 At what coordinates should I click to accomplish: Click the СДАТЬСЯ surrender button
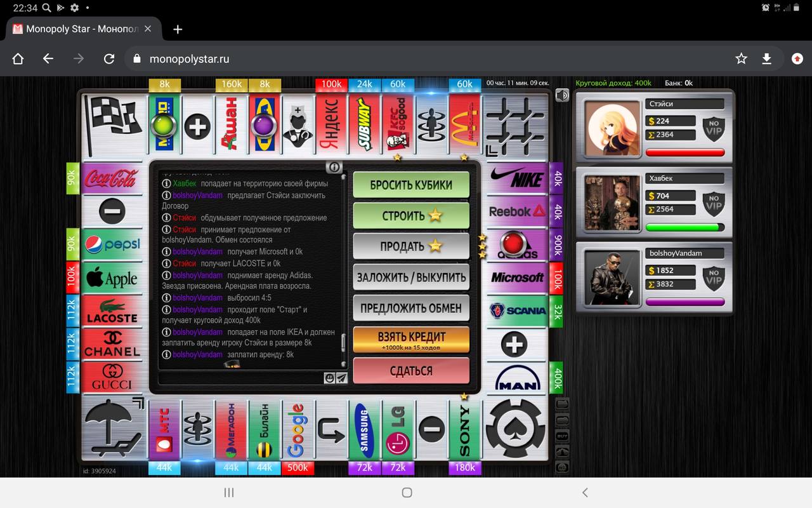[x=411, y=371]
